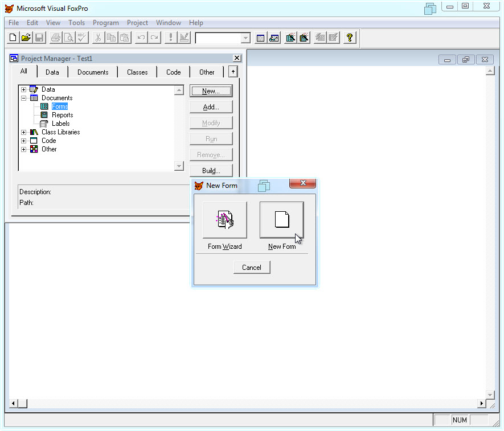The image size is (504, 431).
Task: Close the Project Manager window
Action: point(237,58)
